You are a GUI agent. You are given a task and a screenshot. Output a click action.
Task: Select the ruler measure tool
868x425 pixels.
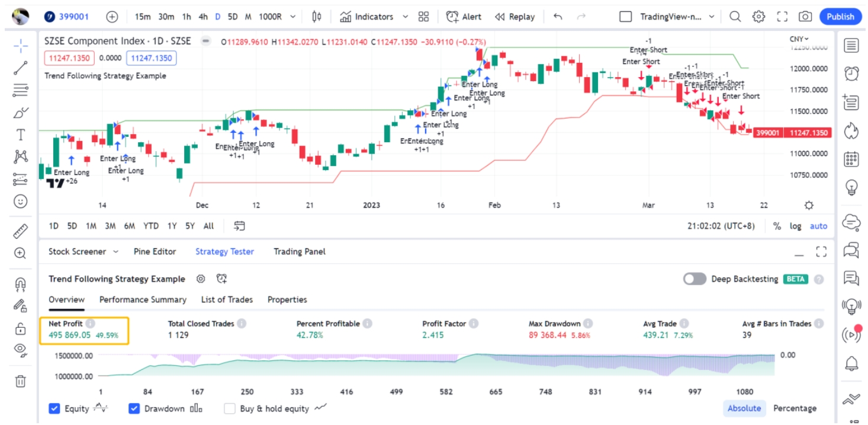point(21,231)
